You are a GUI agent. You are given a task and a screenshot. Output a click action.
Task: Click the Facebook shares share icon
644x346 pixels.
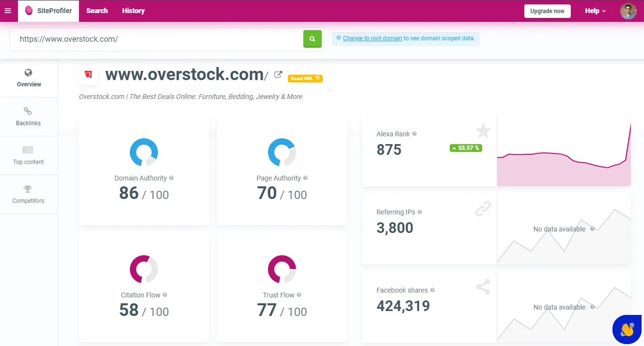[x=483, y=287]
